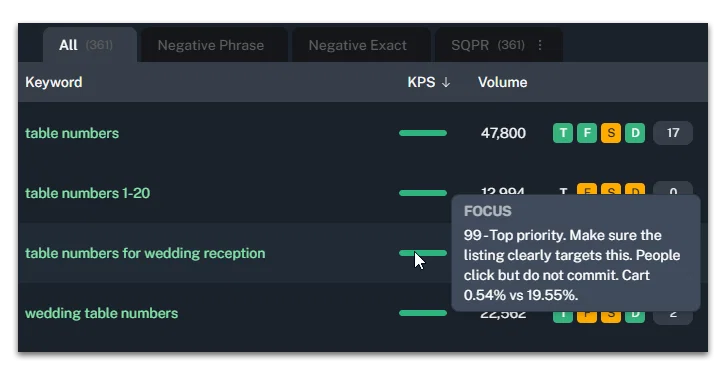Open the 'table numbers 1-20' keyword
The image size is (726, 375).
[x=88, y=193]
